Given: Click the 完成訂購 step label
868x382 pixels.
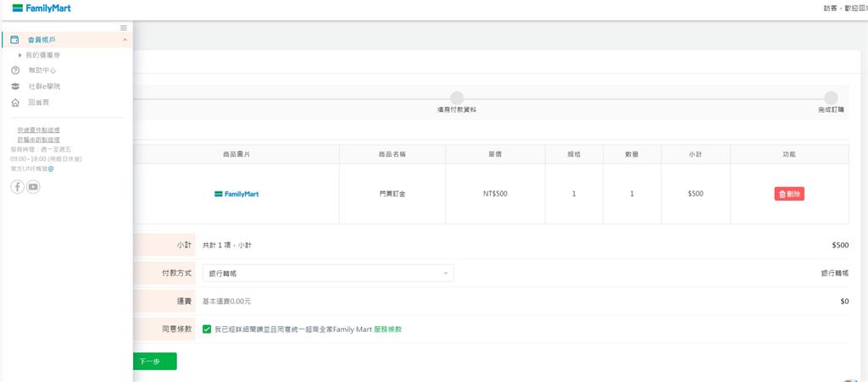Looking at the screenshot, I should pyautogui.click(x=831, y=110).
